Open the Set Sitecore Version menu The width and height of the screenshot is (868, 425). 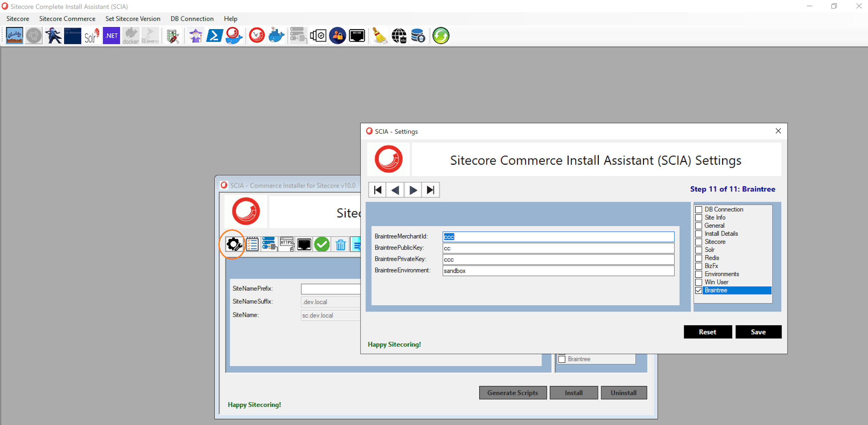133,19
